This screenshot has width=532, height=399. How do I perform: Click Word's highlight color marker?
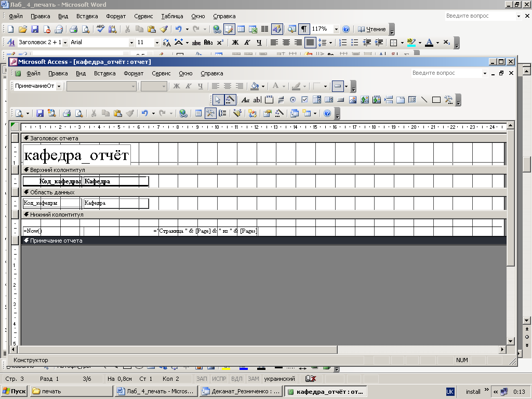[x=411, y=43]
